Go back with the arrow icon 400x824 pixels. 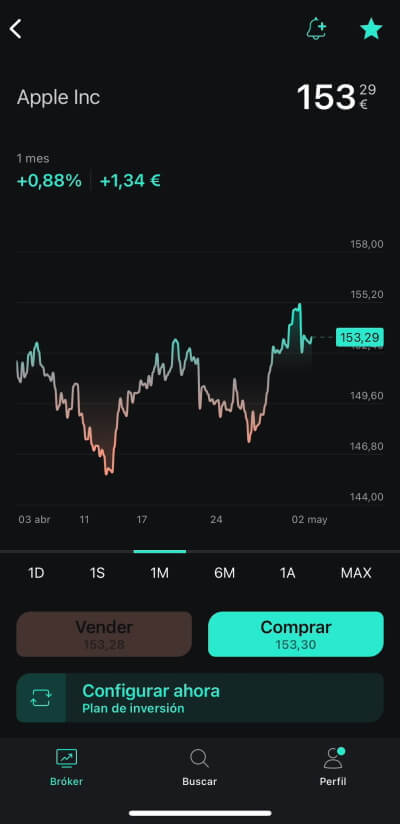[x=16, y=29]
